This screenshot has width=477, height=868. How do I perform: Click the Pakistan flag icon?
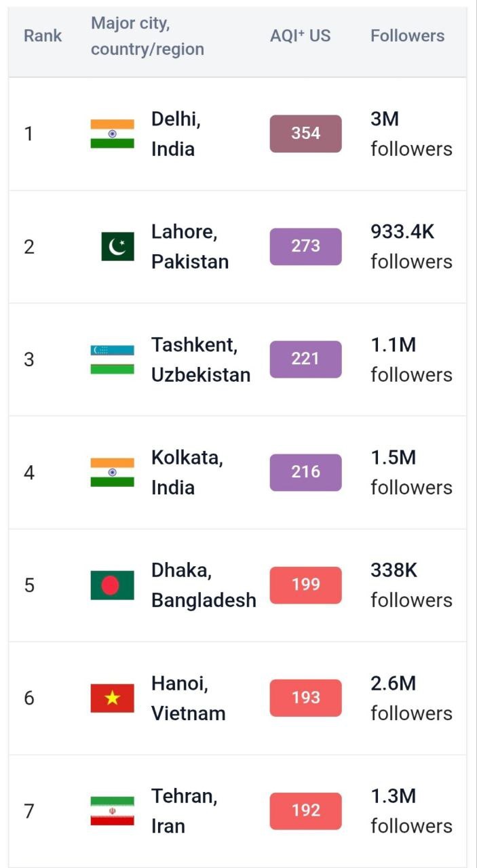pos(117,247)
